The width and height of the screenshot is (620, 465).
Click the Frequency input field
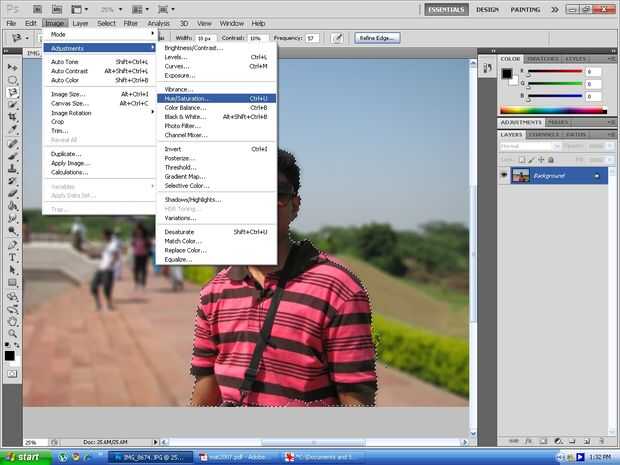tap(312, 38)
